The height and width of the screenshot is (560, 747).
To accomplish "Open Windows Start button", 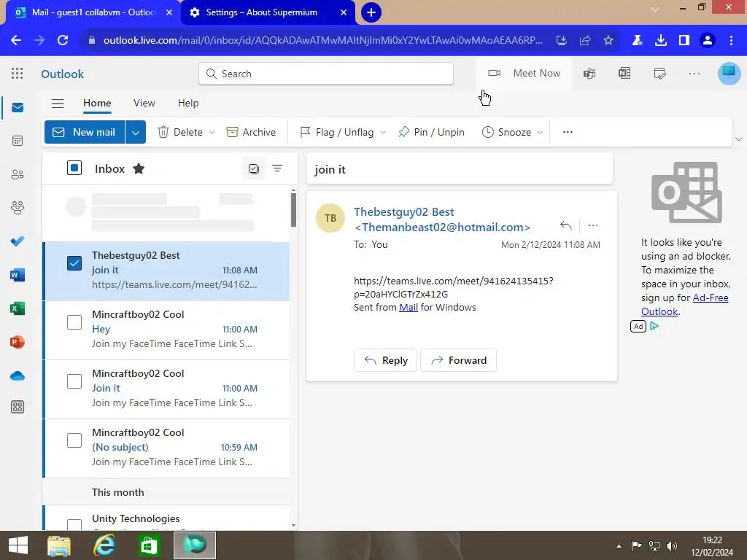I will coord(18,545).
